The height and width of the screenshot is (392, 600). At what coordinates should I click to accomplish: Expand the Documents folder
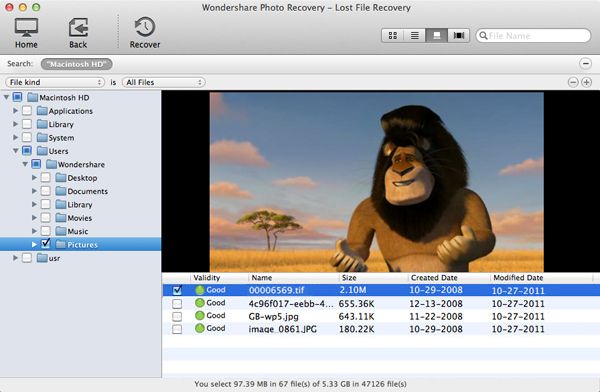pos(34,191)
